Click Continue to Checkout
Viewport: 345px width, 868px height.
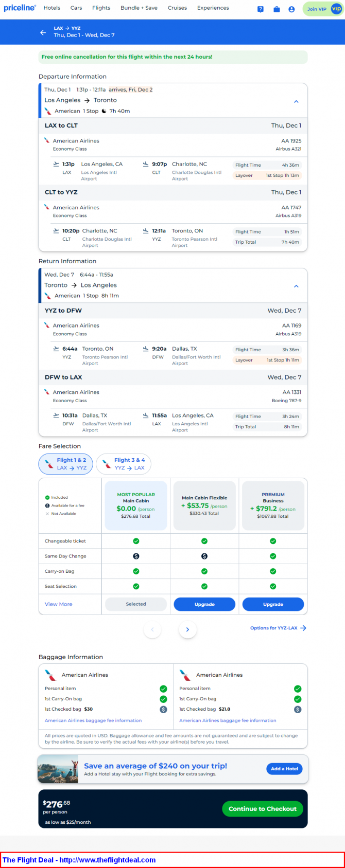pyautogui.click(x=263, y=808)
